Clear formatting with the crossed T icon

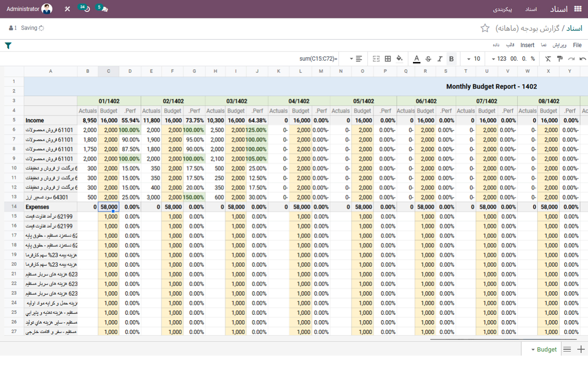(x=548, y=59)
